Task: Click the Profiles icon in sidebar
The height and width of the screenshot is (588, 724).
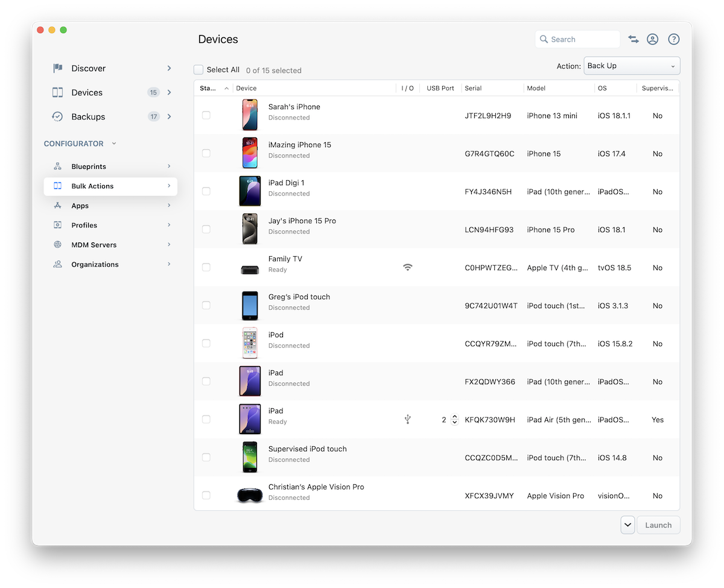Action: (x=58, y=225)
